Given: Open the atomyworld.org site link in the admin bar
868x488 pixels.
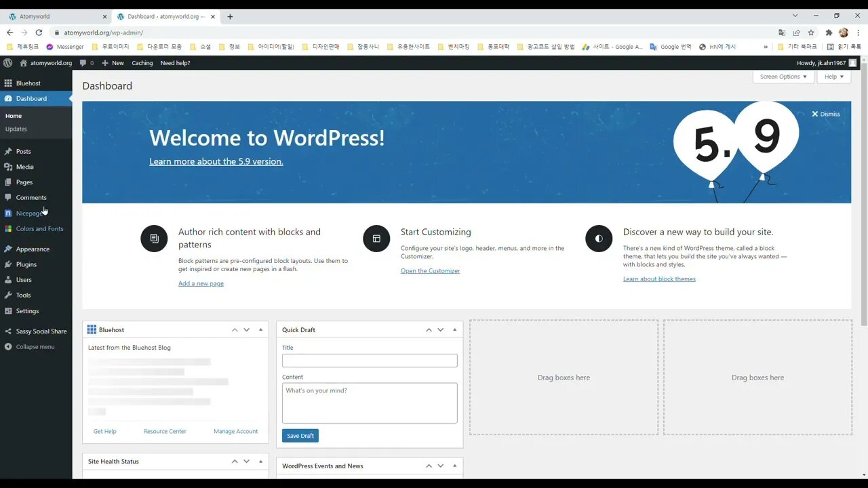Looking at the screenshot, I should (x=45, y=63).
